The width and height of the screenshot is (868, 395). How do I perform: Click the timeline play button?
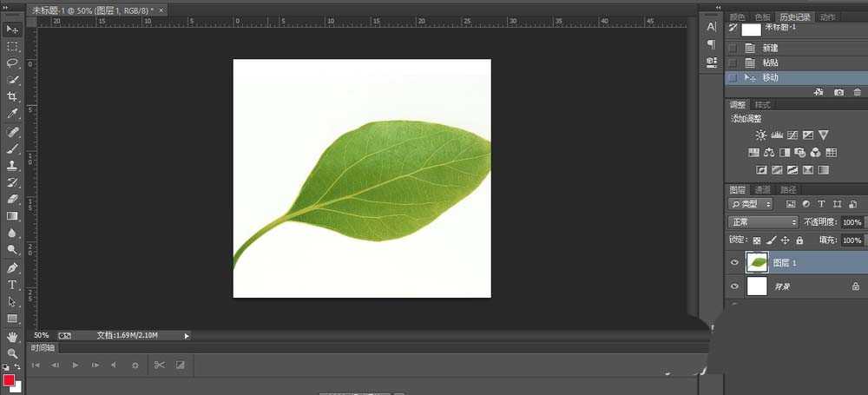75,365
